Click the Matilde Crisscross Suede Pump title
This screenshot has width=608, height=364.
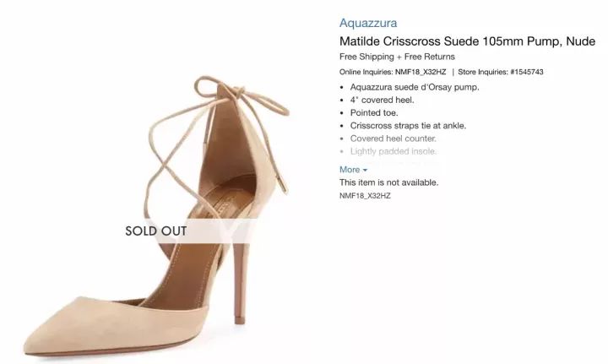coord(467,41)
